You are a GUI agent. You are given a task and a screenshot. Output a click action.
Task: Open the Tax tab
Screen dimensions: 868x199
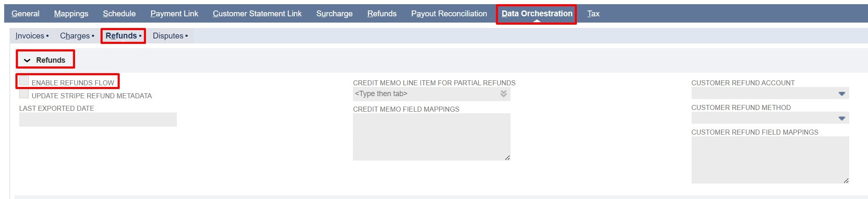point(593,14)
